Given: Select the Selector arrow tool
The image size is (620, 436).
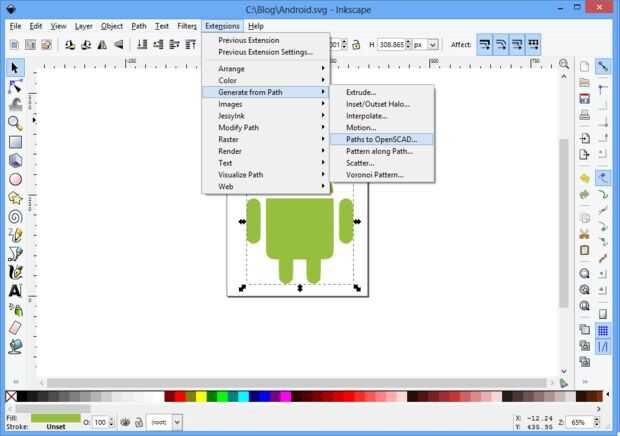Looking at the screenshot, I should (x=15, y=68).
